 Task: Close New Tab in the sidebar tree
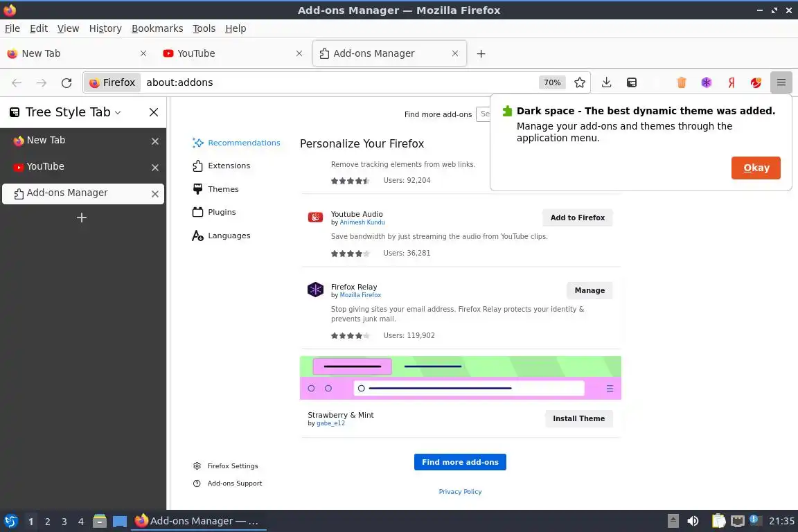tap(155, 141)
